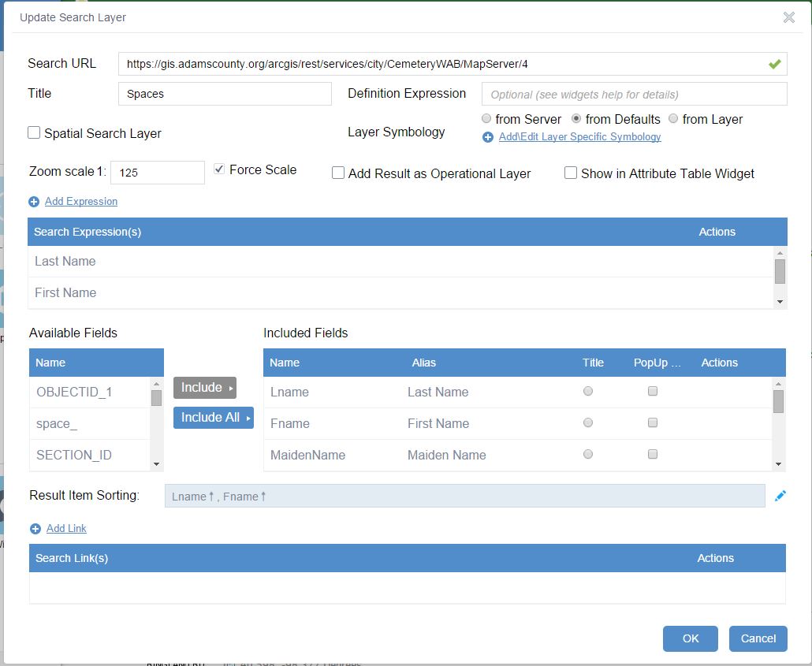
Task: Check PopUp checkbox for Fname row
Action: coord(653,422)
